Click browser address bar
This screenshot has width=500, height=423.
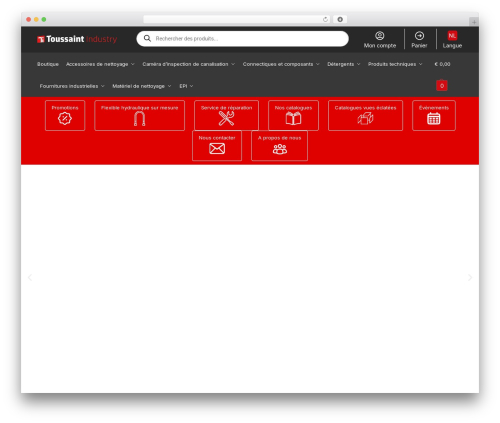[236, 19]
